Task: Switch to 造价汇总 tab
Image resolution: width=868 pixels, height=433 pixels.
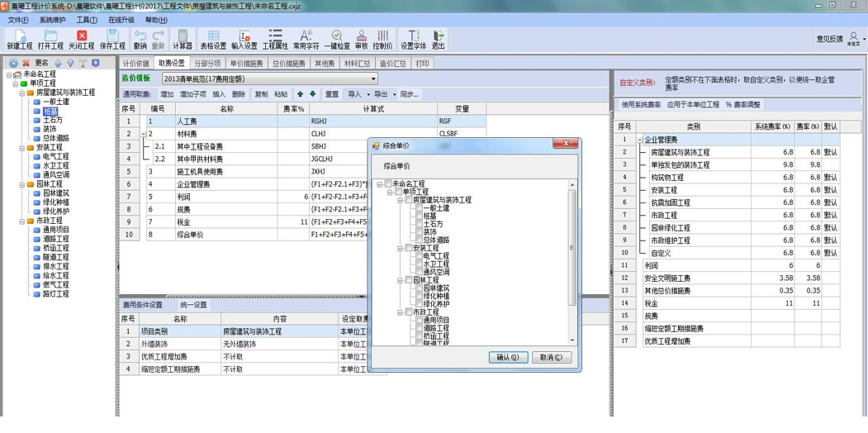Action: (394, 64)
